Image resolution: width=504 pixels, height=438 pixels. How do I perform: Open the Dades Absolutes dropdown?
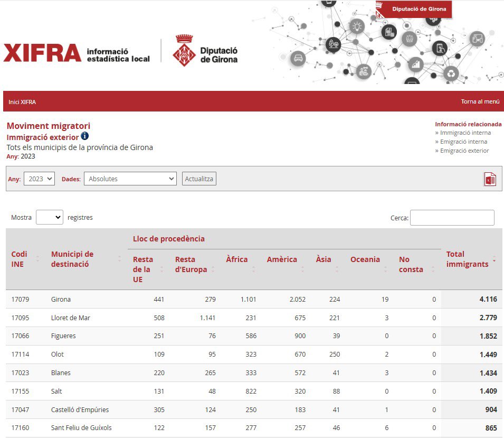[x=130, y=179]
